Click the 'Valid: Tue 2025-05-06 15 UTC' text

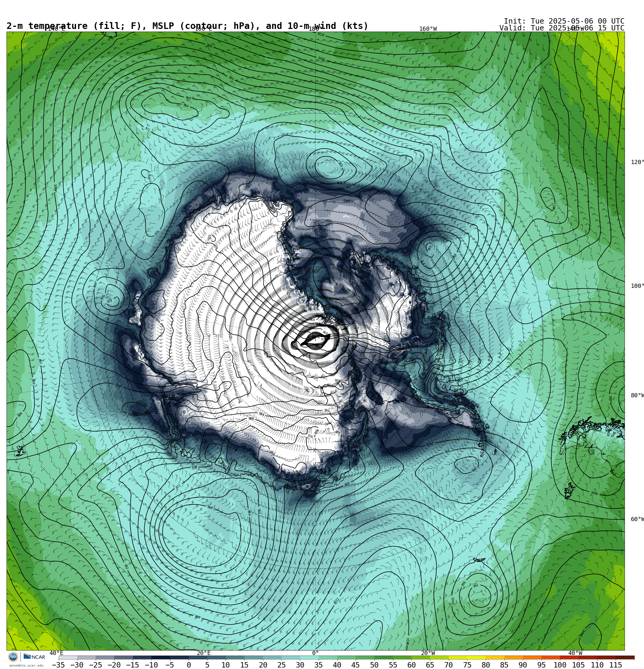pos(562,28)
